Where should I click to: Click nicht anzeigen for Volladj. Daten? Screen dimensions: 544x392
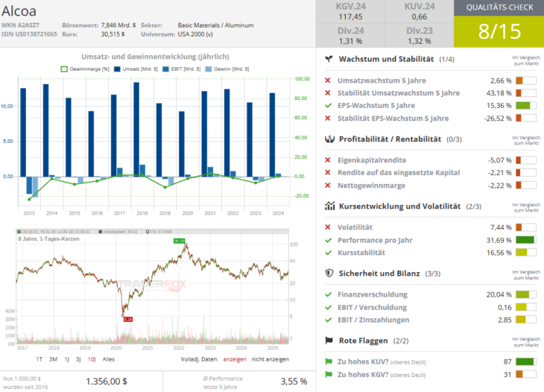pyautogui.click(x=271, y=359)
